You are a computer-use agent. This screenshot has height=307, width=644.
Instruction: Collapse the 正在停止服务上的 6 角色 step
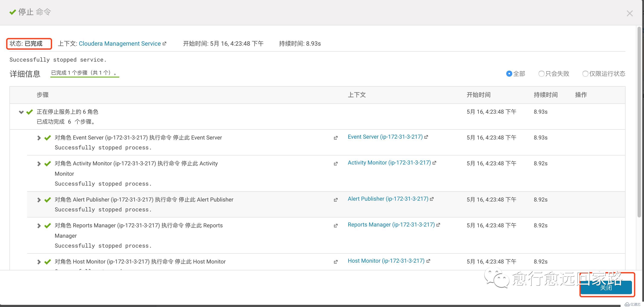pyautogui.click(x=21, y=112)
